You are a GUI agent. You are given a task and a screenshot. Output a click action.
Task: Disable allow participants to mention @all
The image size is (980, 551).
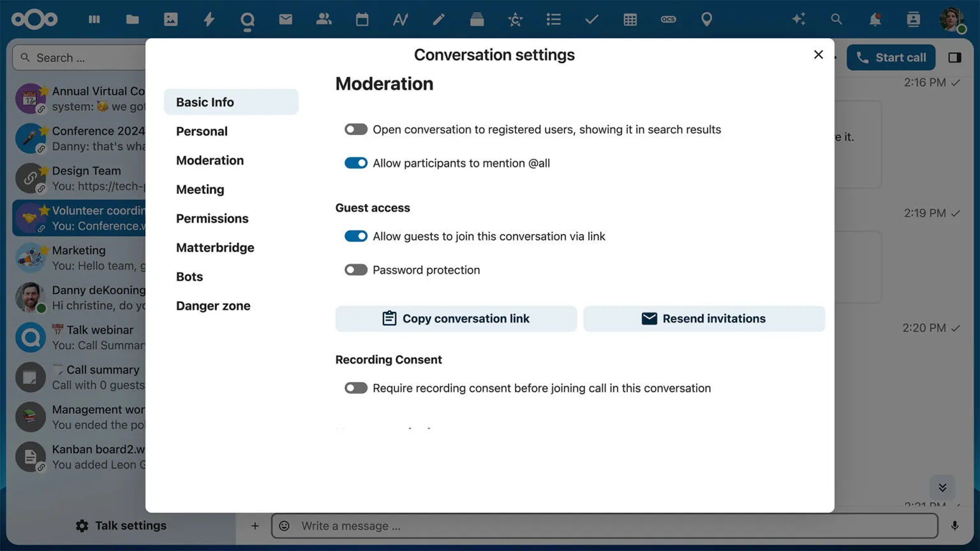click(x=355, y=163)
